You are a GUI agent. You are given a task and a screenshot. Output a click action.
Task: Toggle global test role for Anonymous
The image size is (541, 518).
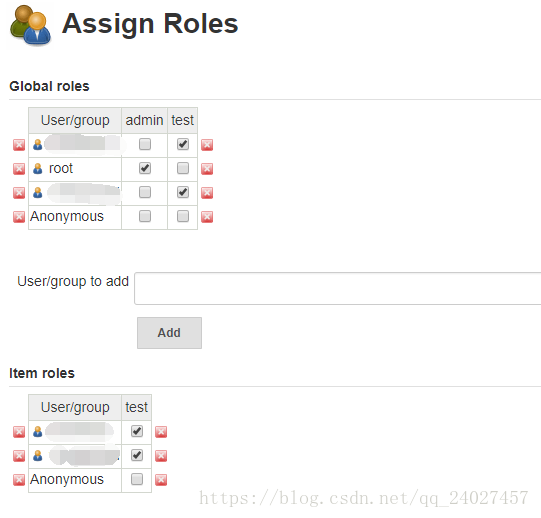(183, 216)
